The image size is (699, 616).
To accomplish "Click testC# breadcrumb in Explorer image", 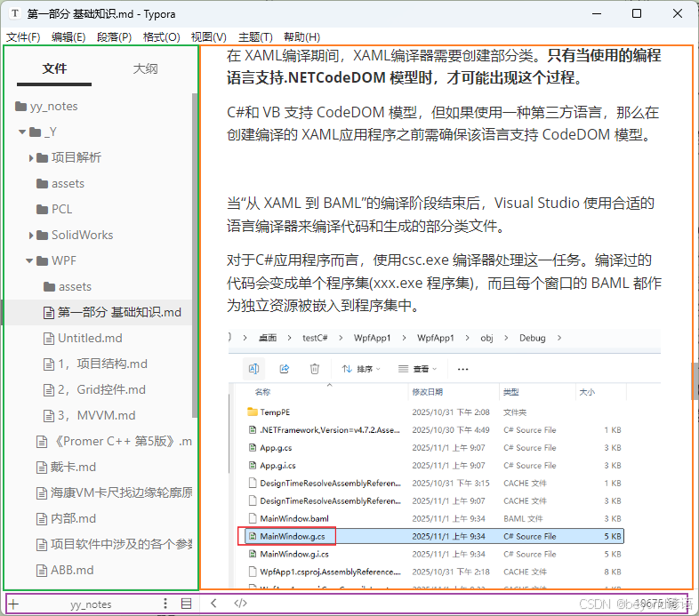I will click(315, 339).
